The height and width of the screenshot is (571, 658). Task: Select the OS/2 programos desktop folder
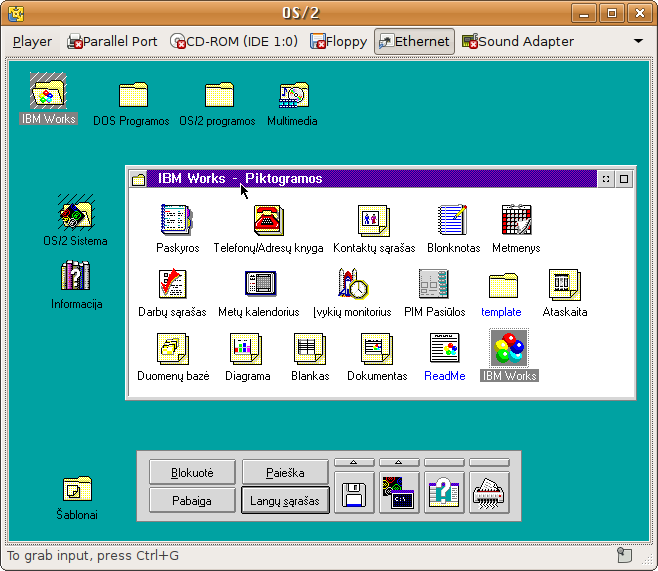point(219,95)
